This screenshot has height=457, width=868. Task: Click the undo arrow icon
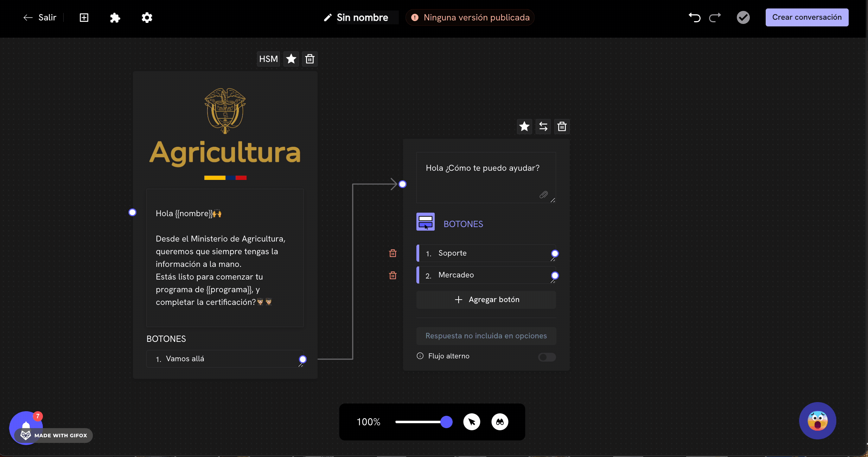click(x=695, y=18)
